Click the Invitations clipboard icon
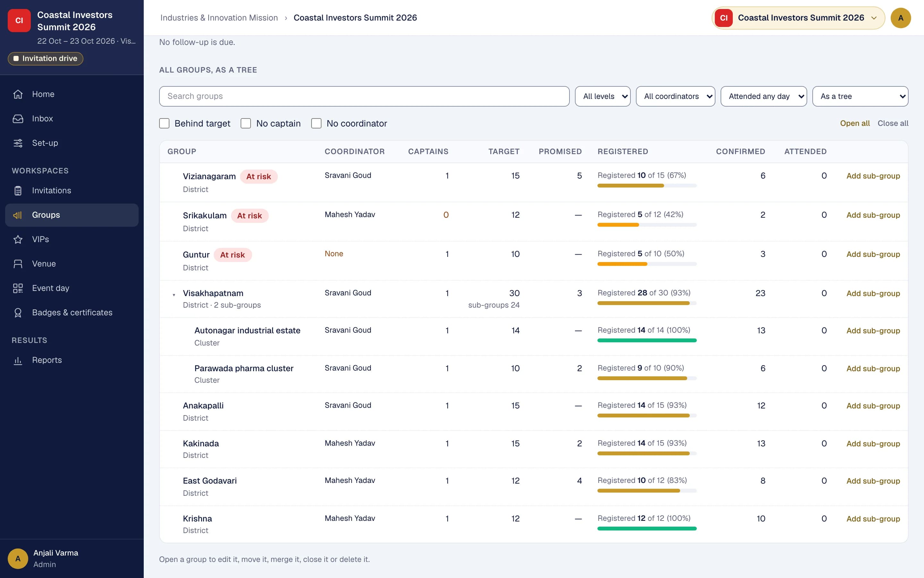Viewport: 924px width, 578px height. tap(18, 190)
